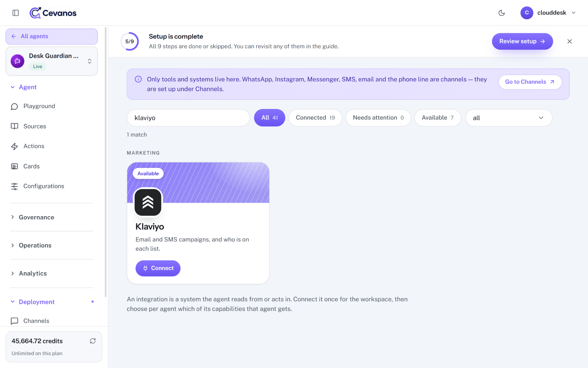Dismiss the setup complete banner

[x=570, y=41]
